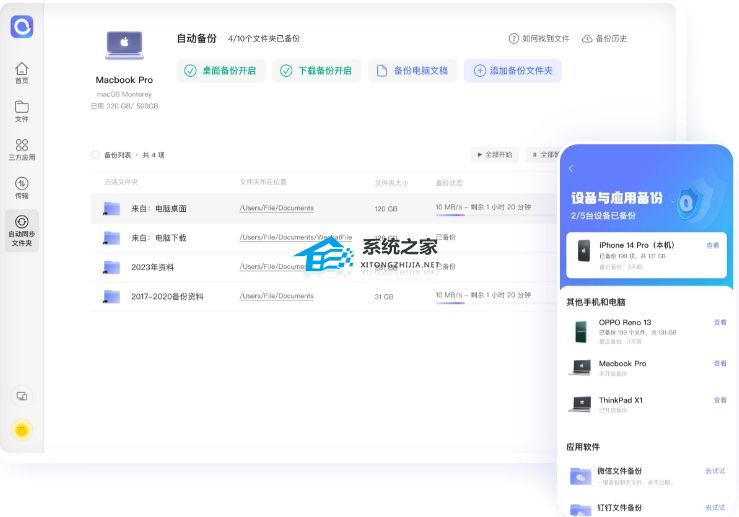Click 全部开始 start all button
The width and height of the screenshot is (739, 517).
494,155
